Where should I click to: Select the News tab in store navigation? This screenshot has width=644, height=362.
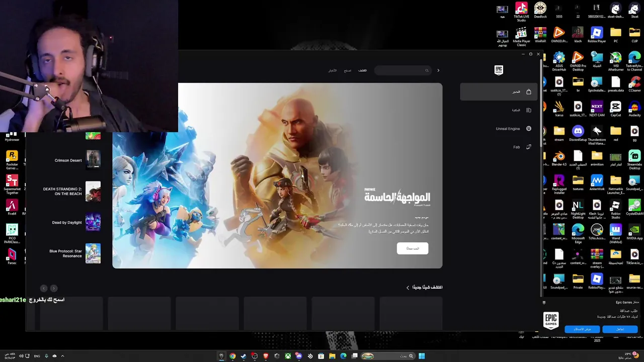[x=333, y=70]
